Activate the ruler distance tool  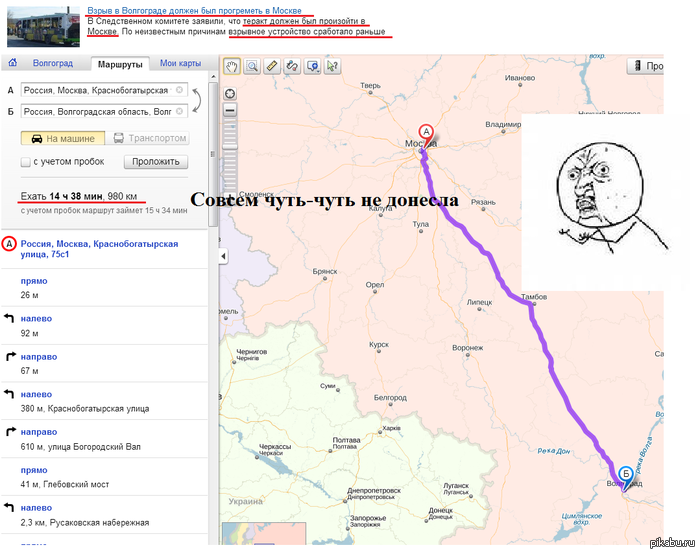pyautogui.click(x=272, y=66)
